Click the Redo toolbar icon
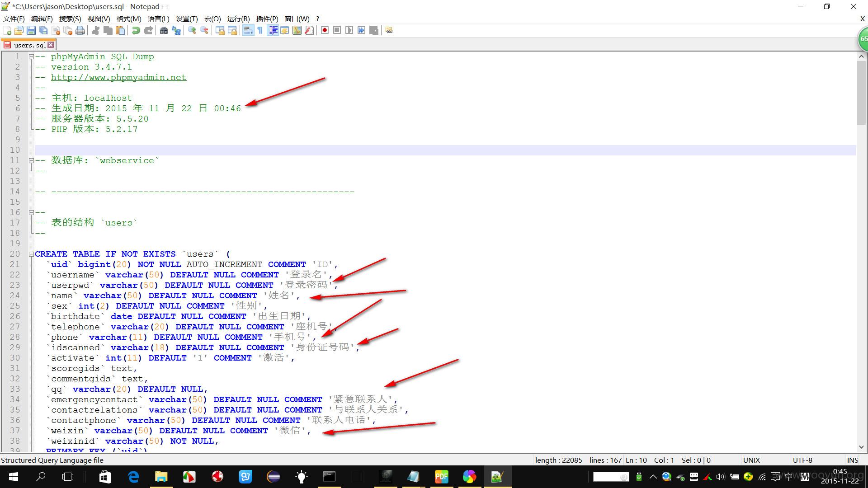Viewport: 868px width, 488px height. pyautogui.click(x=148, y=30)
